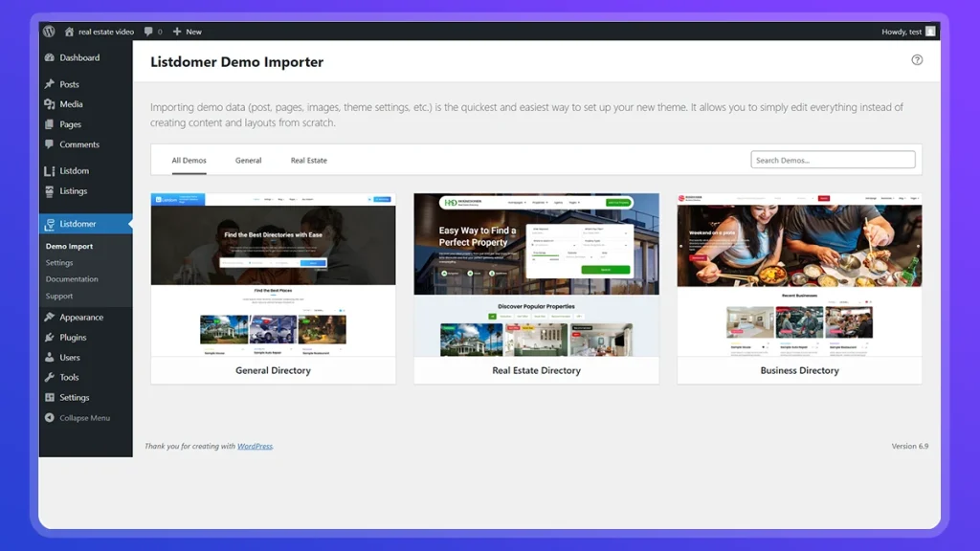Open the + New menu in the toolbar

(x=188, y=30)
